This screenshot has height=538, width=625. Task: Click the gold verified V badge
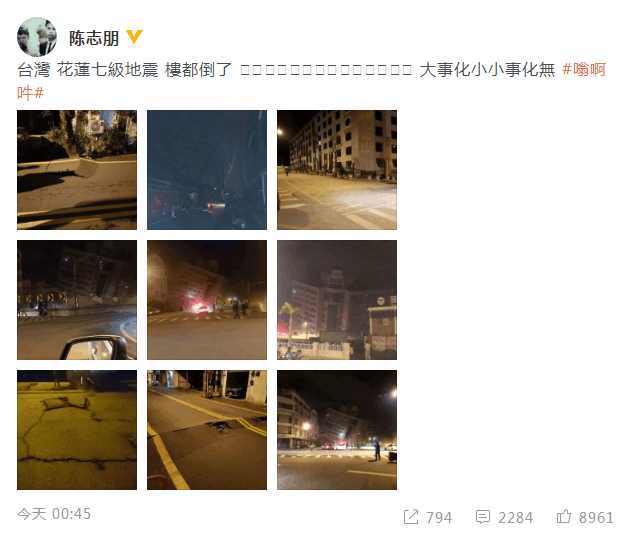pos(134,37)
